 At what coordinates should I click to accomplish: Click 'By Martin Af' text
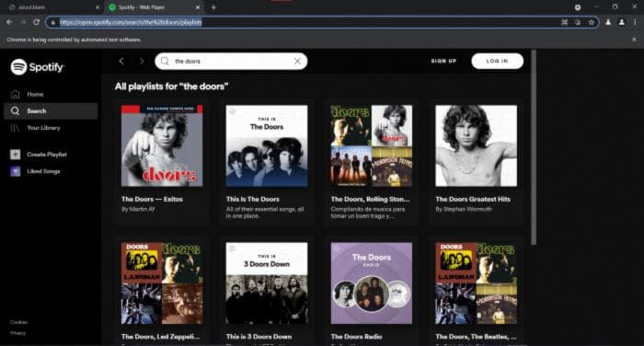click(x=138, y=209)
